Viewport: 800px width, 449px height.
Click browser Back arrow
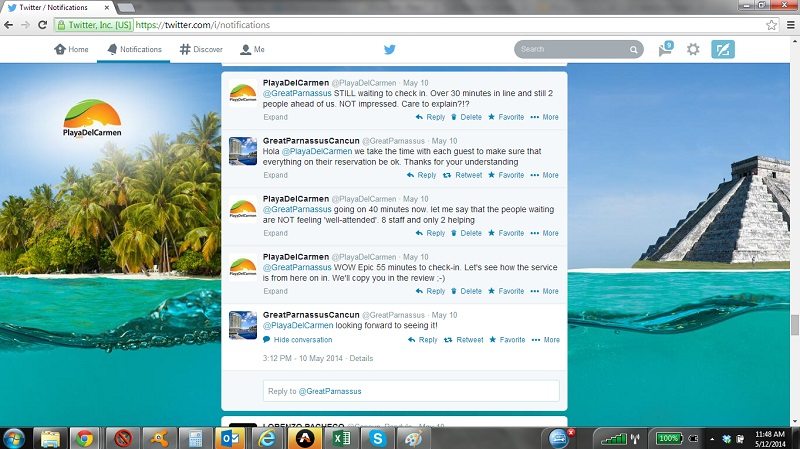click(x=9, y=24)
